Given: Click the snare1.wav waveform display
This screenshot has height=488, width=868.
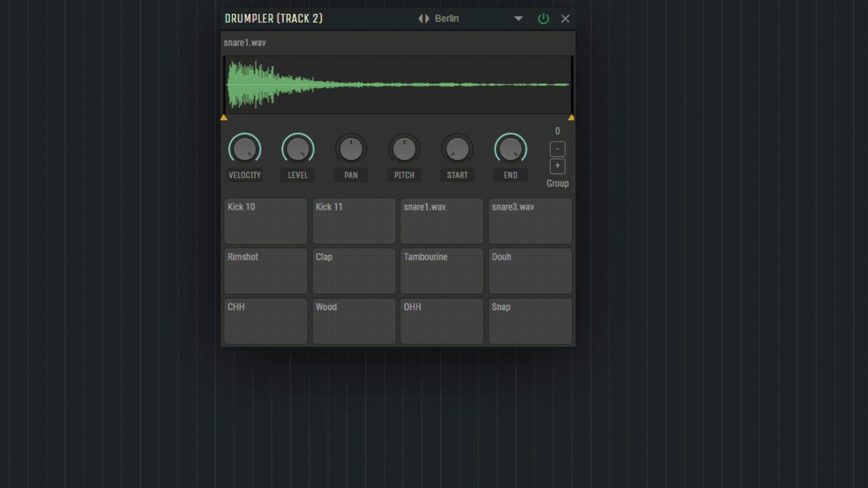Looking at the screenshot, I should 398,85.
